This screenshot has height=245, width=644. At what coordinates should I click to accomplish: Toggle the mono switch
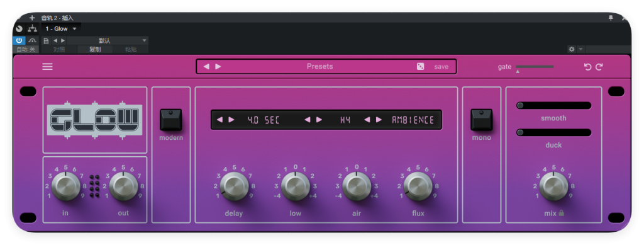481,120
